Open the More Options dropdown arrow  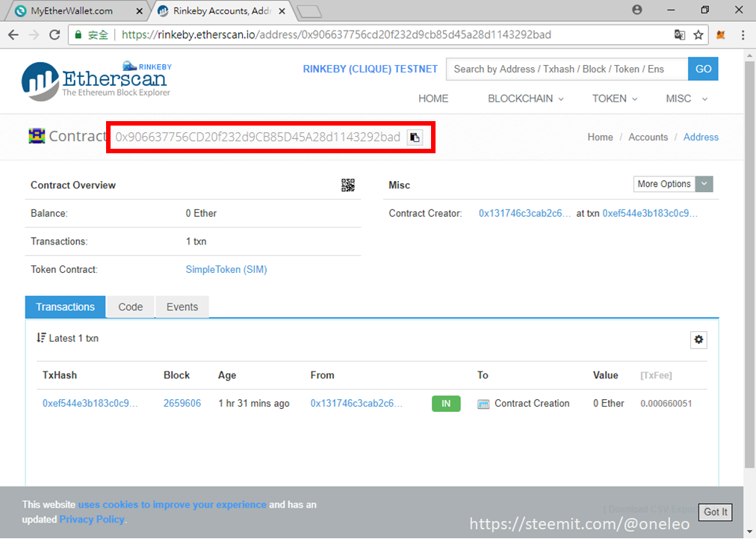pos(704,184)
